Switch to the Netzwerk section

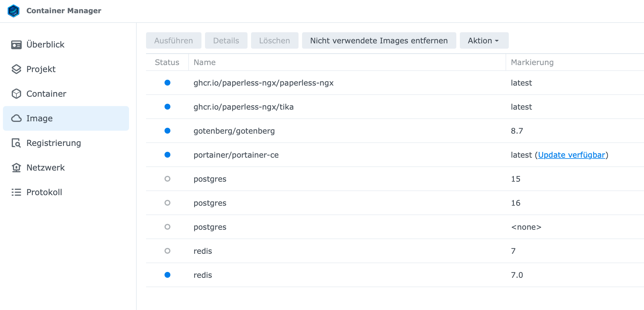click(66, 168)
